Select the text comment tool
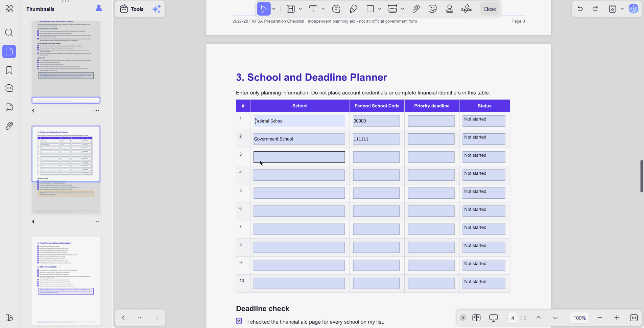 tap(313, 9)
